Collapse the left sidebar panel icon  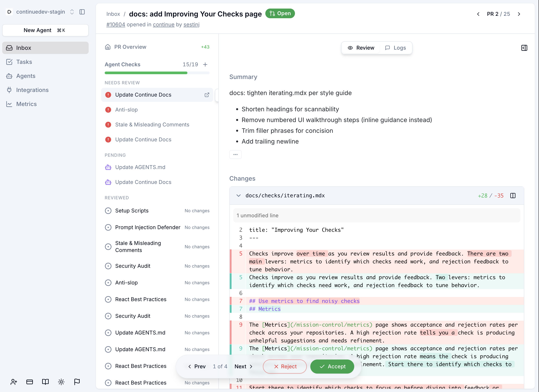pos(82,12)
